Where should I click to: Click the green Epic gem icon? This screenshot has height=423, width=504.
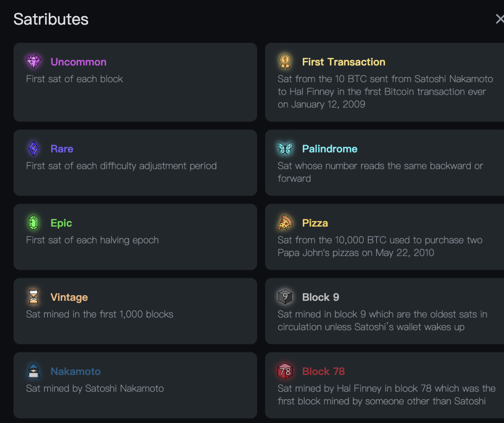coord(34,223)
